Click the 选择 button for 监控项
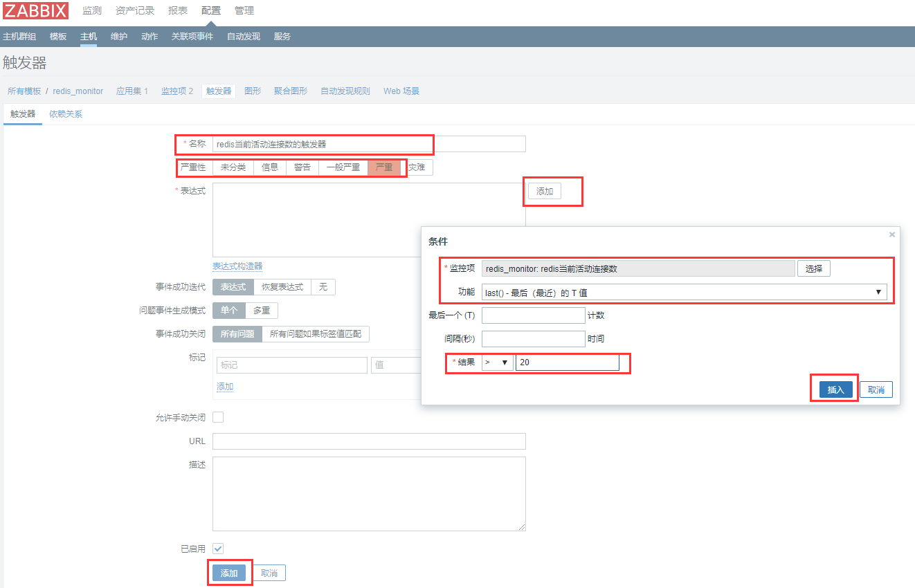This screenshot has height=588, width=915. coord(814,268)
